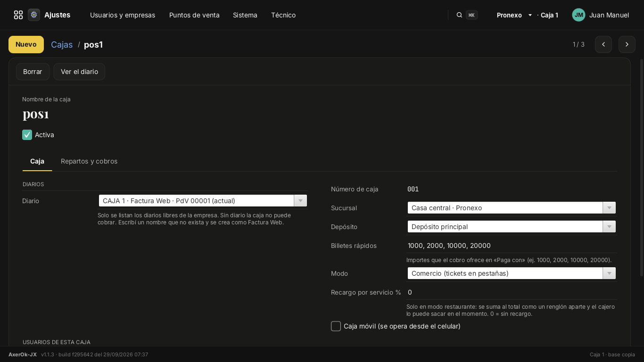Go to previous record with left chevron
The height and width of the screenshot is (362, 644).
point(603,44)
